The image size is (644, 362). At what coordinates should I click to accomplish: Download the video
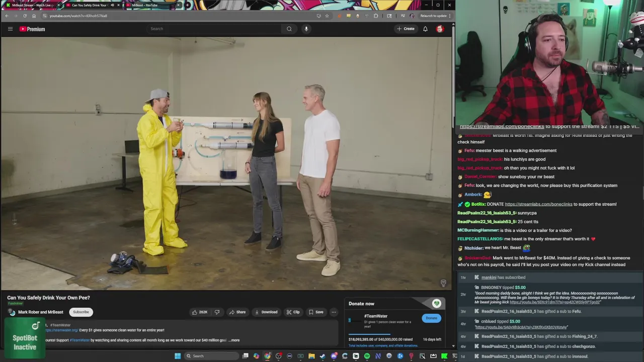(266, 312)
